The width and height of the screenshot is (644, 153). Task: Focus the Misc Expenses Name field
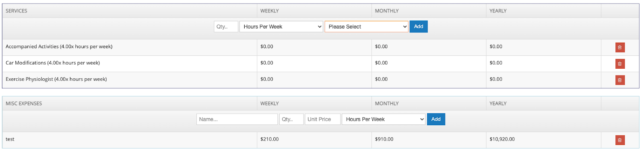(237, 119)
